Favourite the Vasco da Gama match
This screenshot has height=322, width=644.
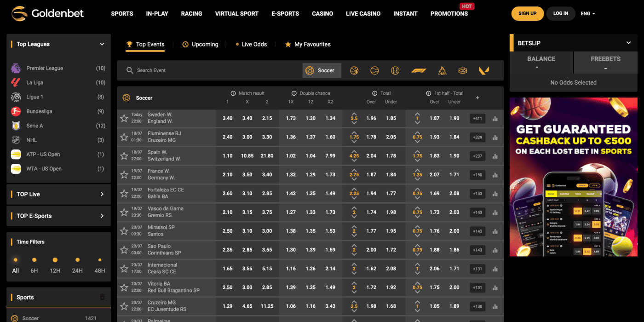click(124, 212)
